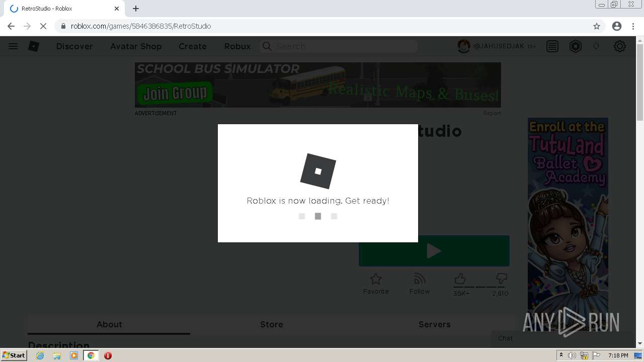Screen dimensions: 644x362
Task: Open the settings gear icon
Action: [x=620, y=46]
